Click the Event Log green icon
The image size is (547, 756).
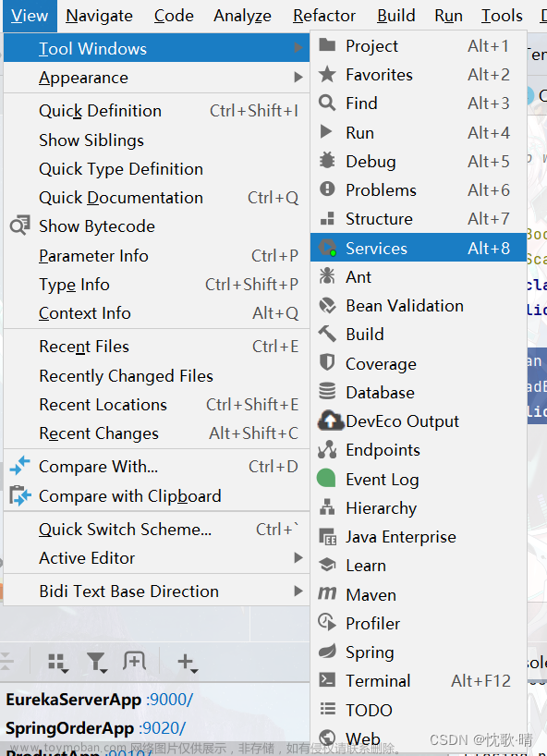coord(326,478)
